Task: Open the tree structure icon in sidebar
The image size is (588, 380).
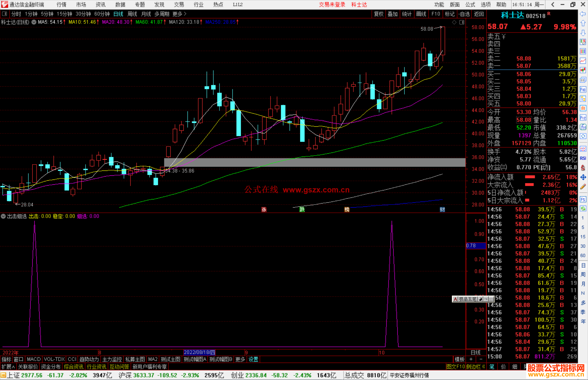Action: tap(583, 99)
